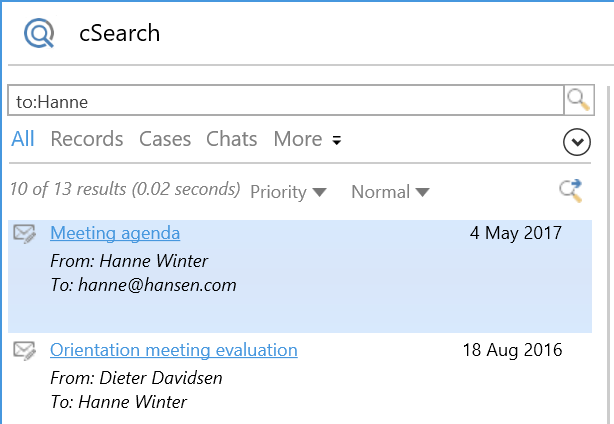614x424 pixels.
Task: Click the to:Hanne search input field
Action: pyautogui.click(x=285, y=101)
